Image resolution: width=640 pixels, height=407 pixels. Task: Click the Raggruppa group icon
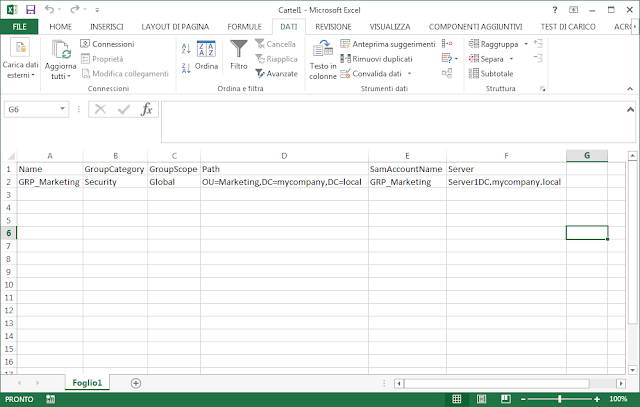coord(473,44)
